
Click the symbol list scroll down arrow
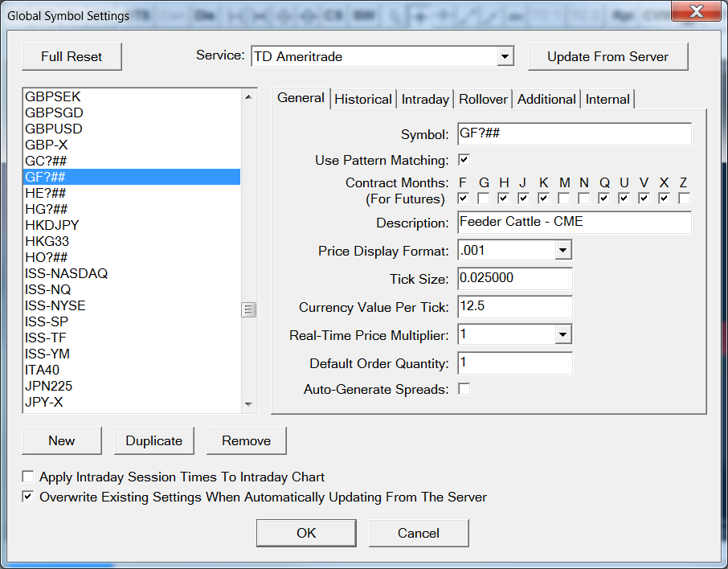[248, 404]
